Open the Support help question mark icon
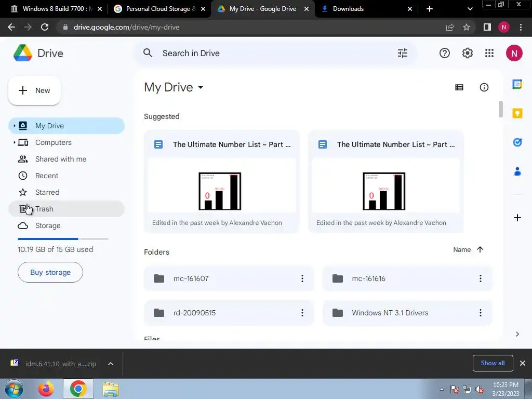The height and width of the screenshot is (399, 532). pos(445,53)
